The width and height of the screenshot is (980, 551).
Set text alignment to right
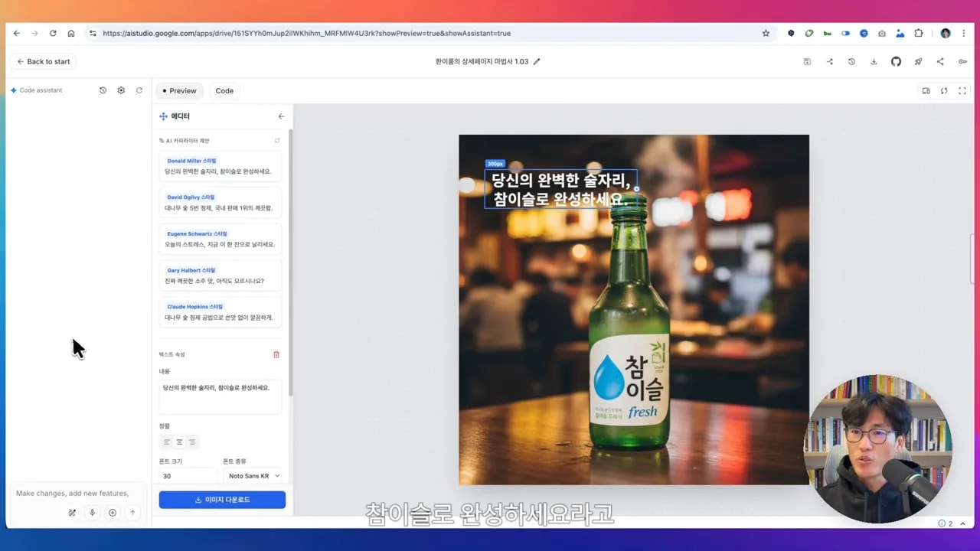[x=191, y=442]
